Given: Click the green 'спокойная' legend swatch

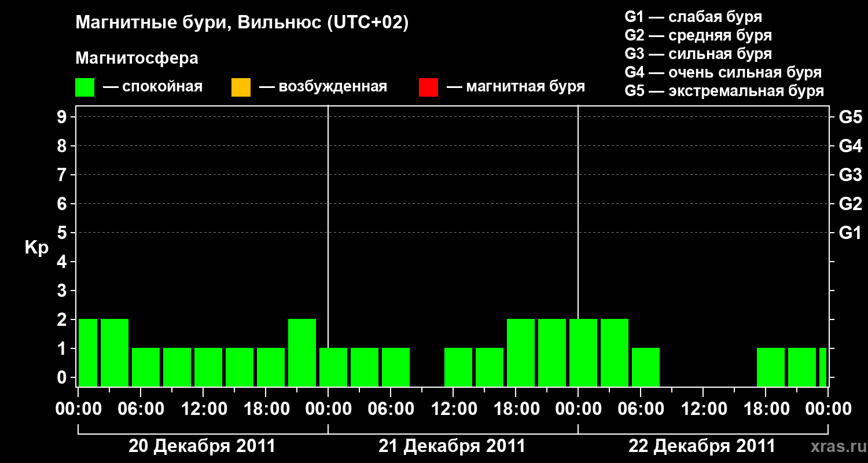Looking at the screenshot, I should coord(85,87).
